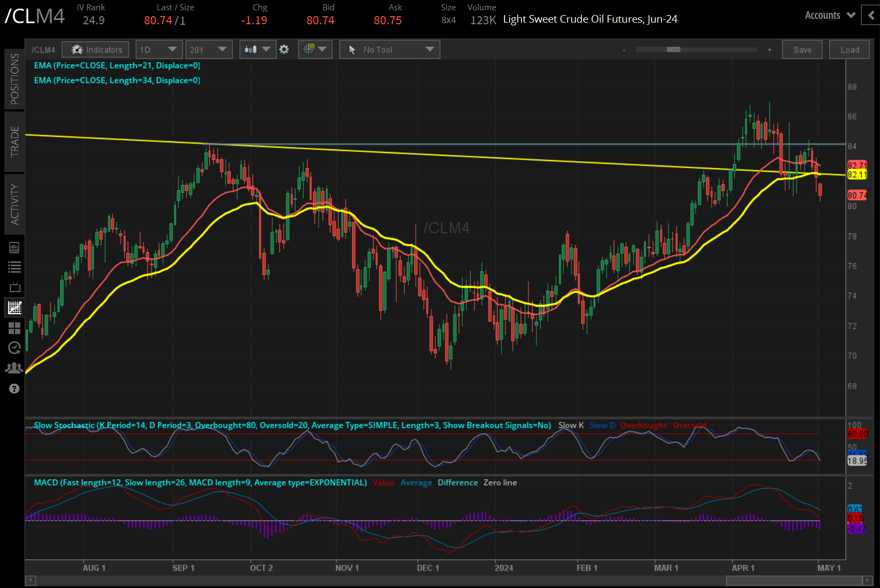Click the 82.11 yellow price label

tap(857, 175)
